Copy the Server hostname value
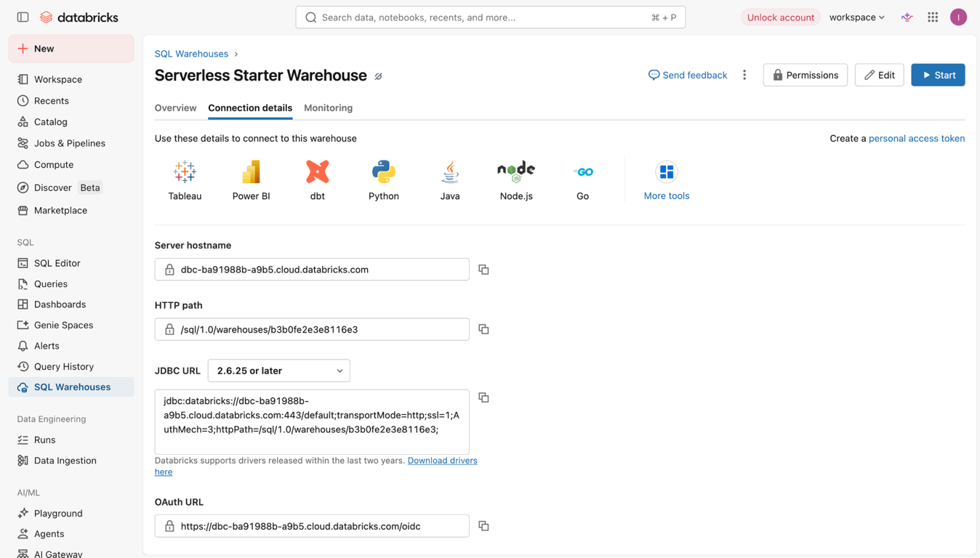Image resolution: width=980 pixels, height=558 pixels. [483, 270]
